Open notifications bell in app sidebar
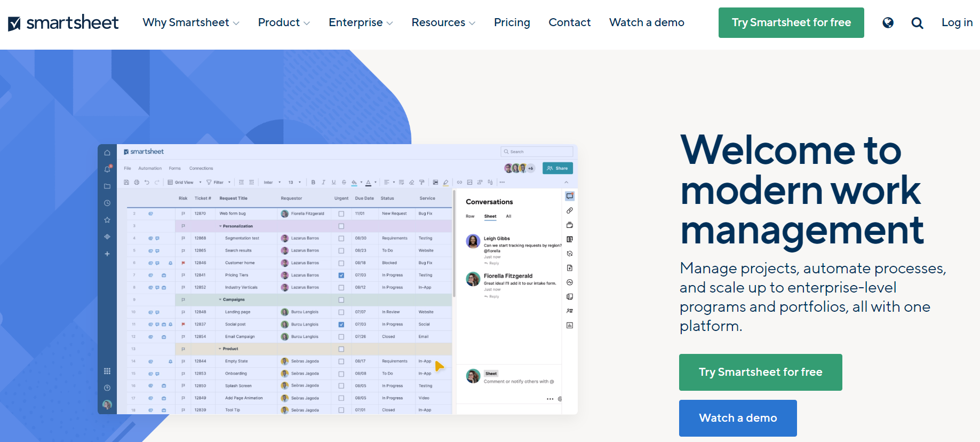Viewport: 980px width, 442px height. (x=107, y=169)
